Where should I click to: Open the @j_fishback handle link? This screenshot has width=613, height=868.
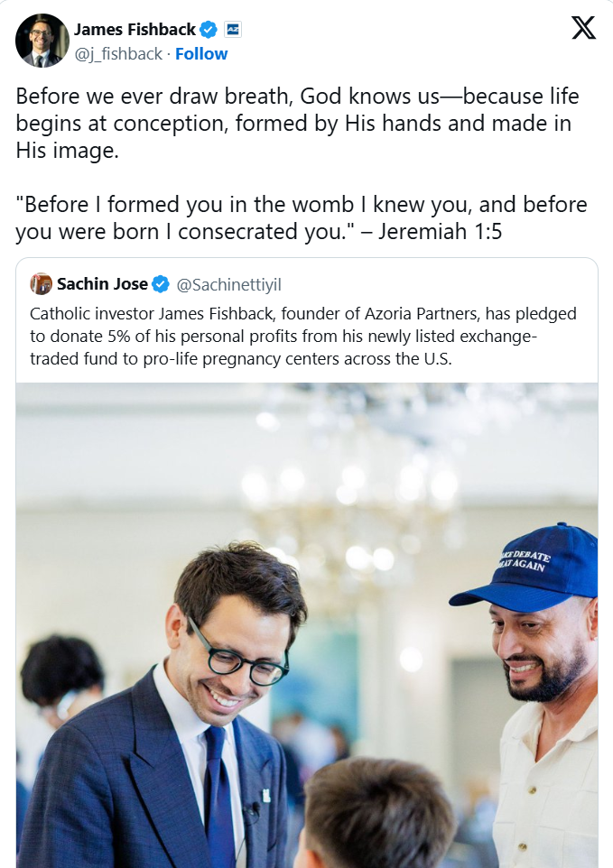coord(118,54)
